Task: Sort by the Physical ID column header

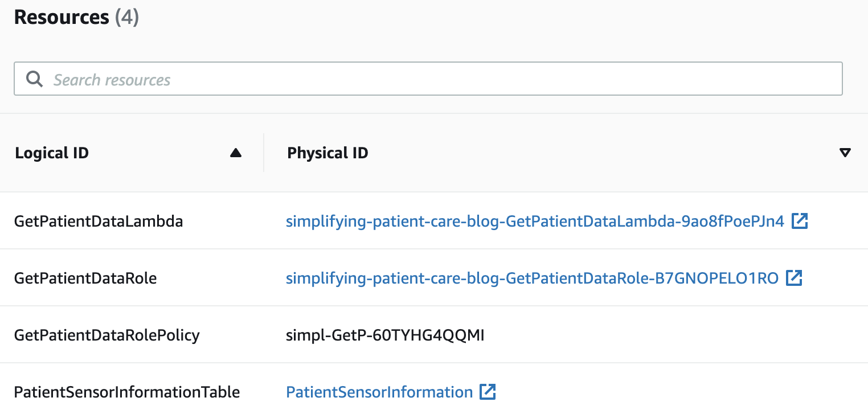Action: click(327, 153)
